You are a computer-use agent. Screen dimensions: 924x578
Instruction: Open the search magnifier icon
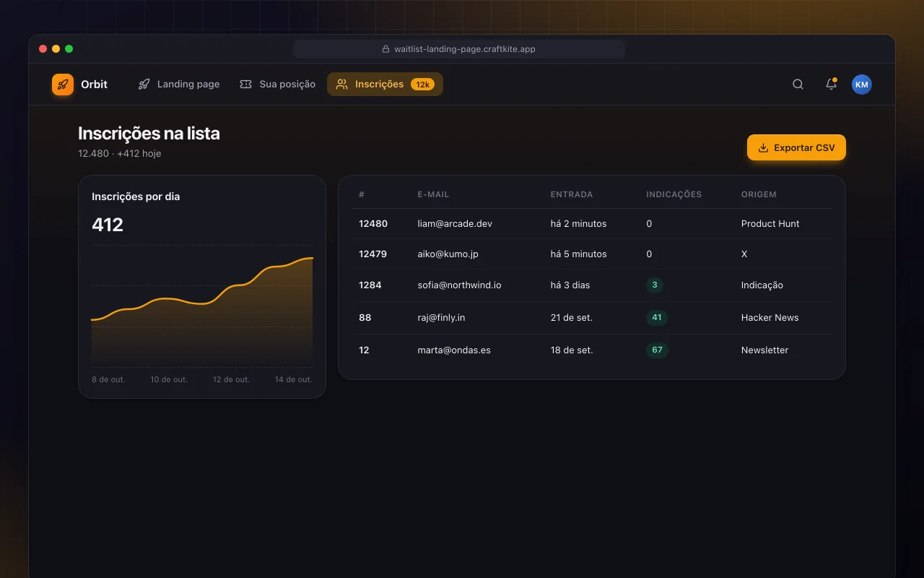[x=798, y=85]
